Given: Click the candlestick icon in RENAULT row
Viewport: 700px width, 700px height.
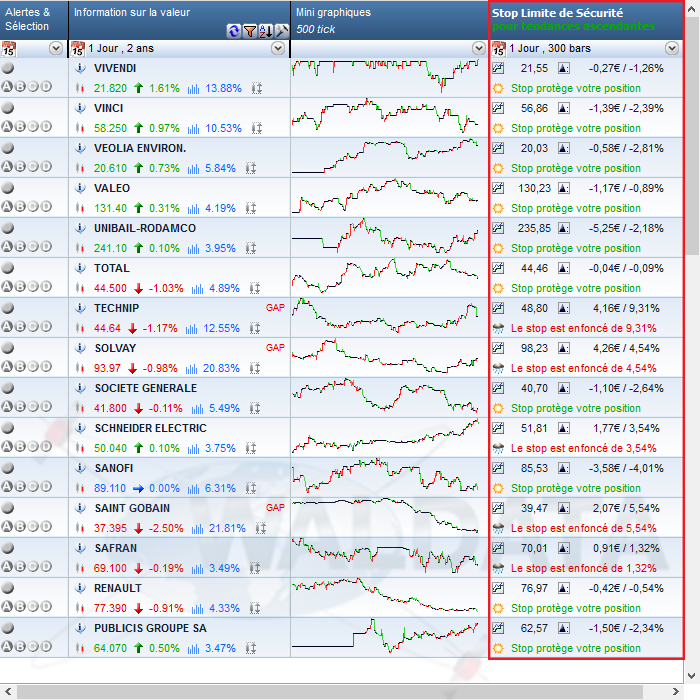Looking at the screenshot, I should [80, 608].
